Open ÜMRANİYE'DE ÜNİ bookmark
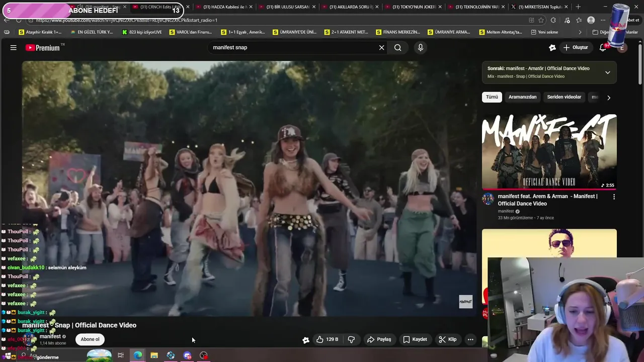The image size is (644, 362). tap(295, 32)
